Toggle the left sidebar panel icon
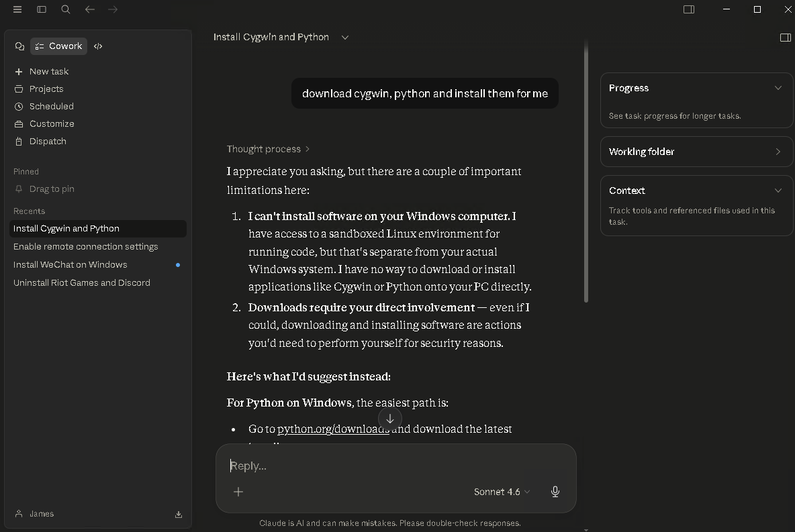The width and height of the screenshot is (795, 532). (42, 9)
